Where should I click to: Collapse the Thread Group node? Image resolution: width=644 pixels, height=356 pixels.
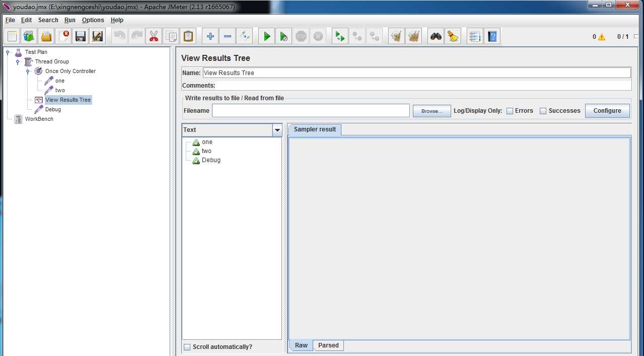(18, 61)
